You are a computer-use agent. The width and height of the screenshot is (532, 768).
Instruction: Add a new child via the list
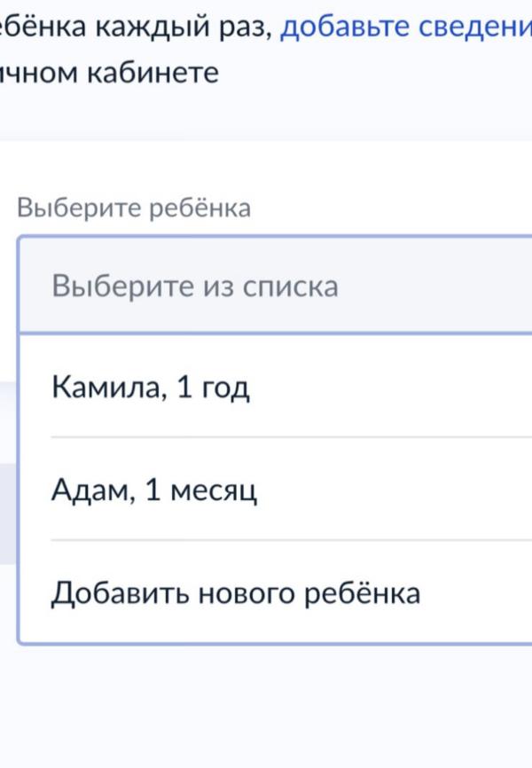(235, 592)
